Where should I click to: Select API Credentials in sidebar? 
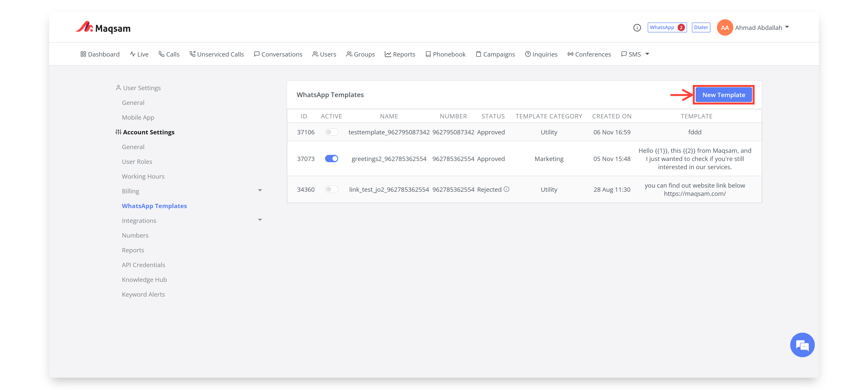[143, 265]
